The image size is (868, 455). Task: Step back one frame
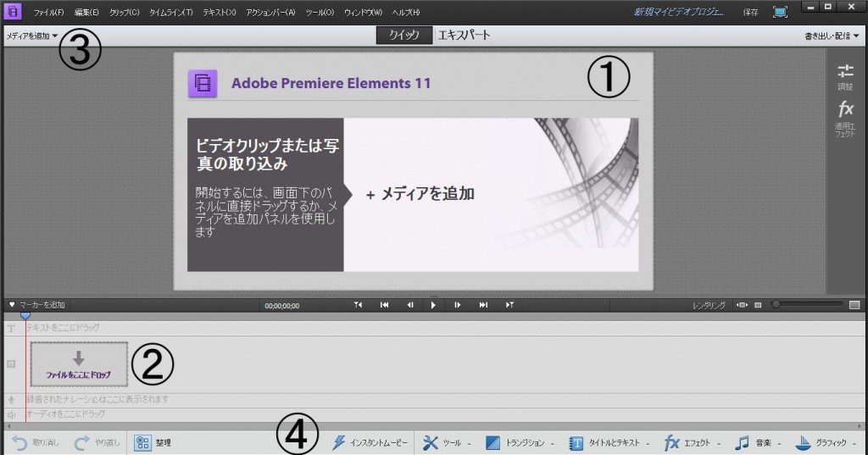pyautogui.click(x=410, y=305)
